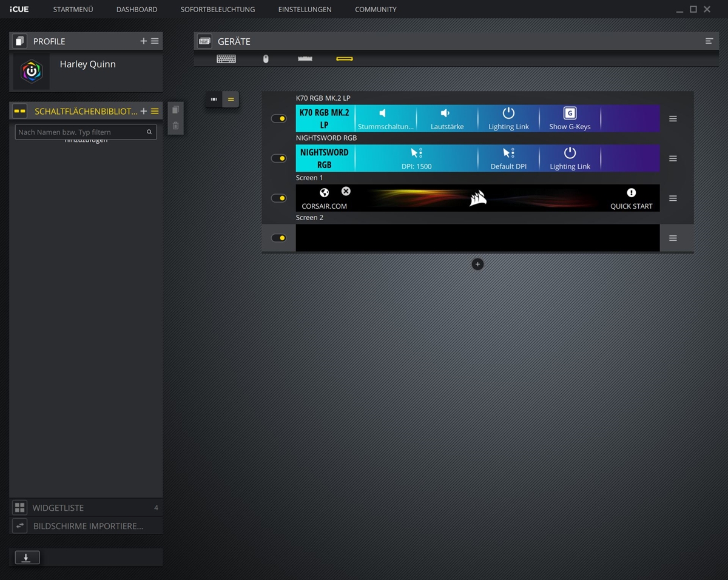The height and width of the screenshot is (580, 728).
Task: Close the iCUE window
Action: pyautogui.click(x=707, y=9)
